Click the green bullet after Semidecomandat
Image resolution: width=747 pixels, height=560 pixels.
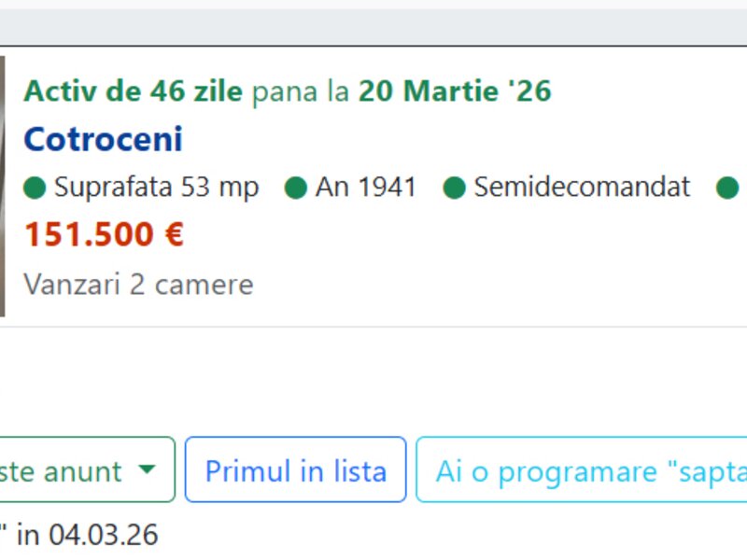click(727, 189)
